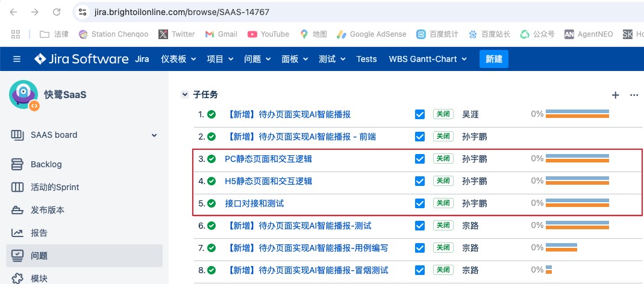Reload the Jira page

[57, 12]
